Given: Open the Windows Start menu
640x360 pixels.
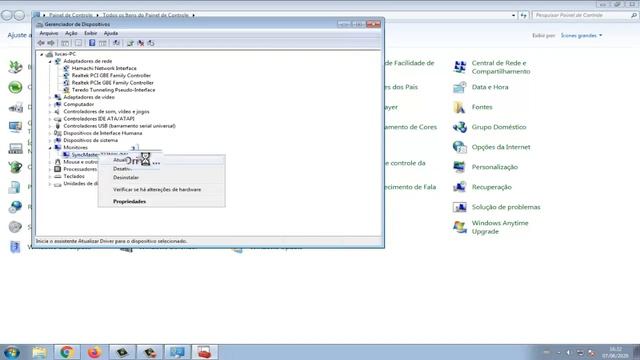Looking at the screenshot, I should [11, 352].
